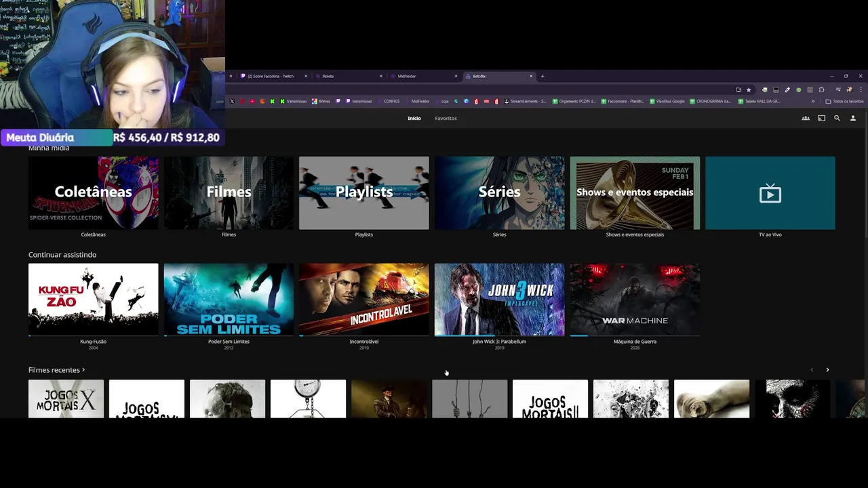Viewport: 868px width, 488px height.
Task: Open the search magnifier icon
Action: point(837,118)
